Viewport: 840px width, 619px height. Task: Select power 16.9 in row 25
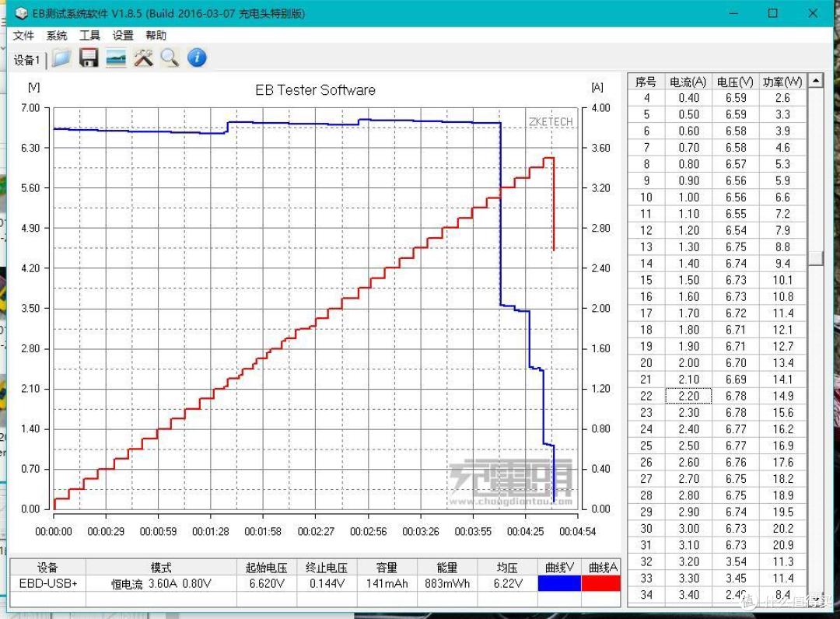coord(782,446)
